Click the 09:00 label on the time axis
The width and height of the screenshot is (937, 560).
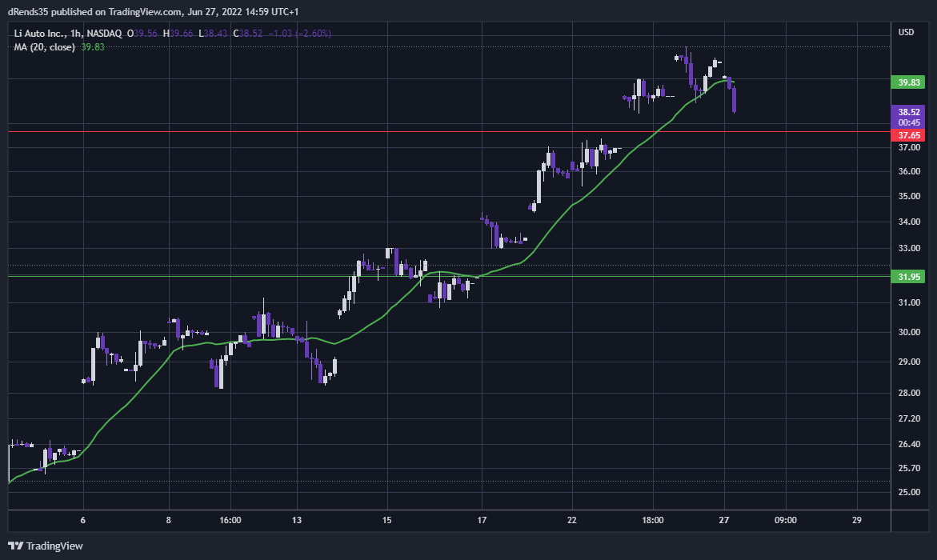coord(785,520)
